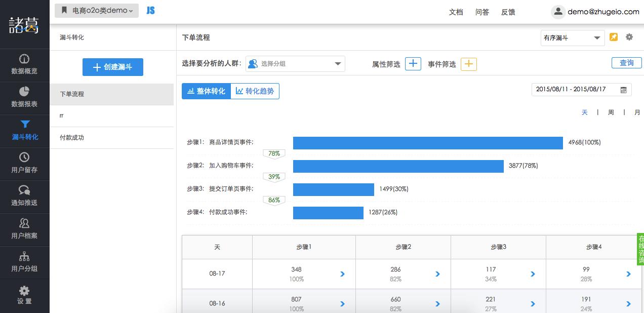The width and height of the screenshot is (644, 313).
Task: Click the 创建漏斗 button
Action: [x=113, y=67]
